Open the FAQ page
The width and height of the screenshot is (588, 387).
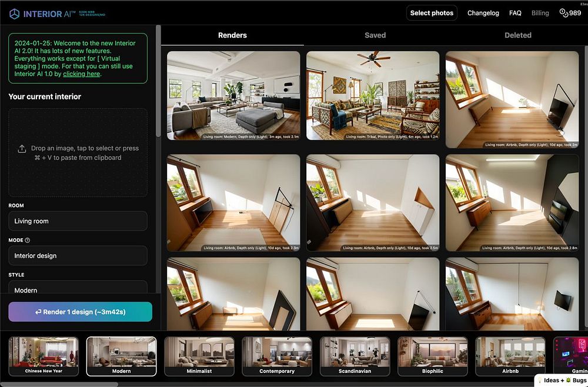(x=515, y=13)
